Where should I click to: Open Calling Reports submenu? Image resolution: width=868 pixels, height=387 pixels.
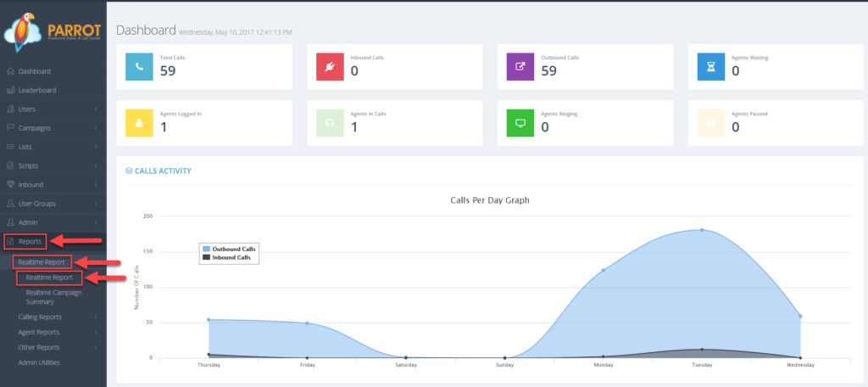[40, 317]
